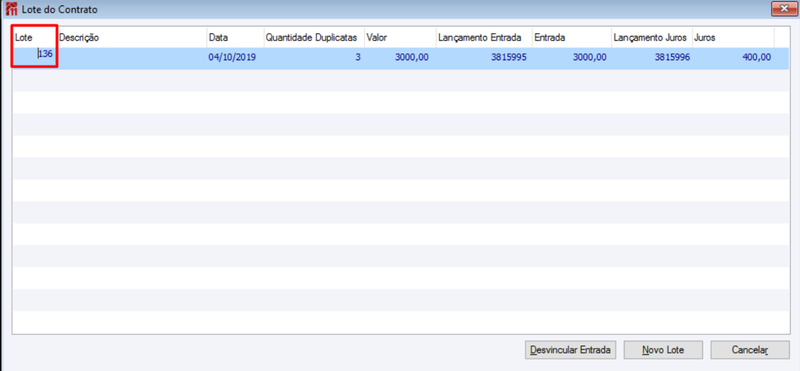Click the Quantidade Duplicatas column header
This screenshot has width=800, height=371.
tap(314, 37)
